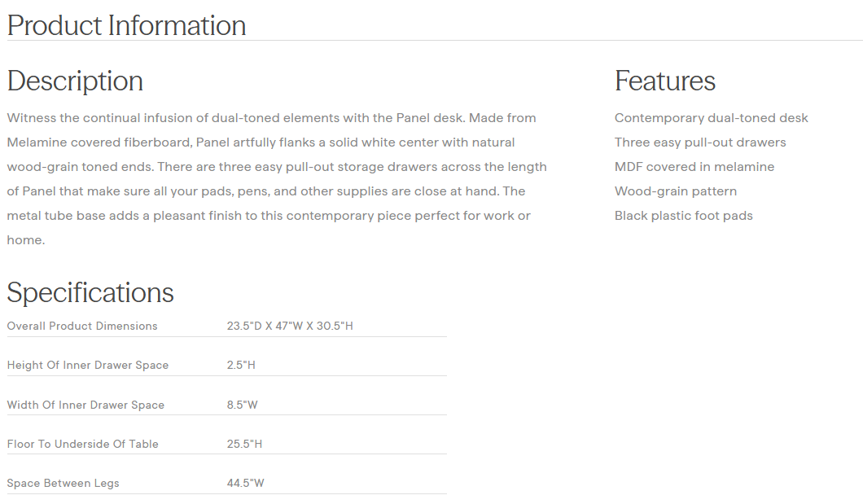Click the Black plastic foot pads feature
The height and width of the screenshot is (504, 863).
pyautogui.click(x=683, y=216)
